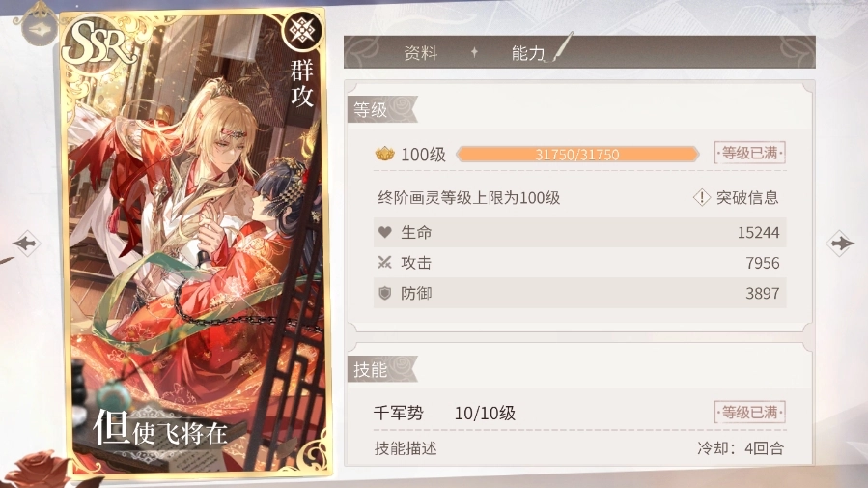Click the 等级已满 button beside 千军势 skill

tap(750, 413)
